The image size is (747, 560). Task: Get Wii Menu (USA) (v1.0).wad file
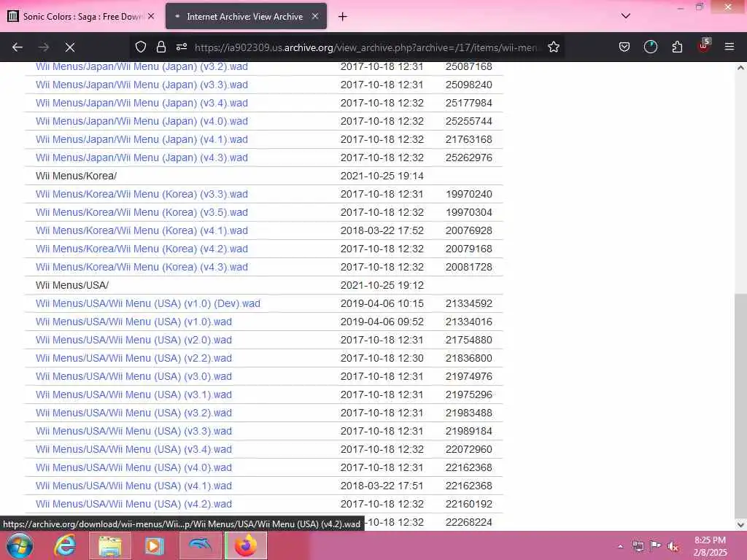[x=133, y=322]
